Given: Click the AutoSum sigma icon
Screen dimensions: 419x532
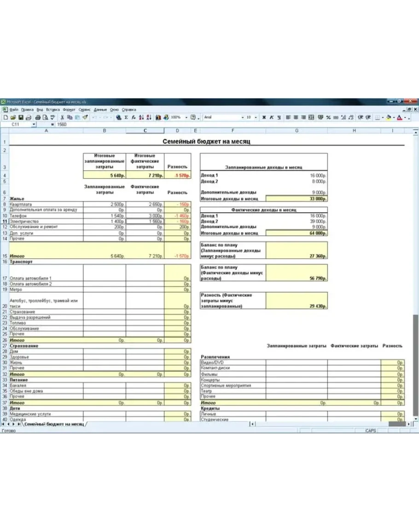Looking at the screenshot, I should click(x=126, y=117).
